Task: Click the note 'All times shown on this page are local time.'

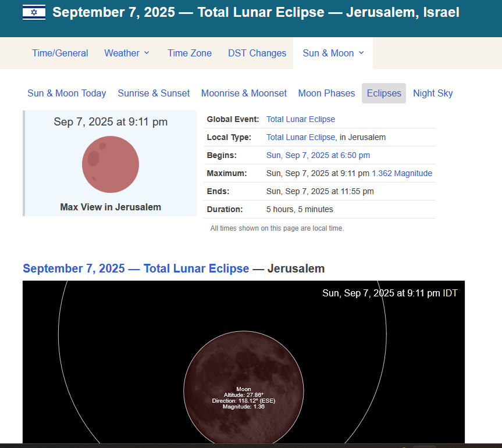Action: click(x=277, y=228)
